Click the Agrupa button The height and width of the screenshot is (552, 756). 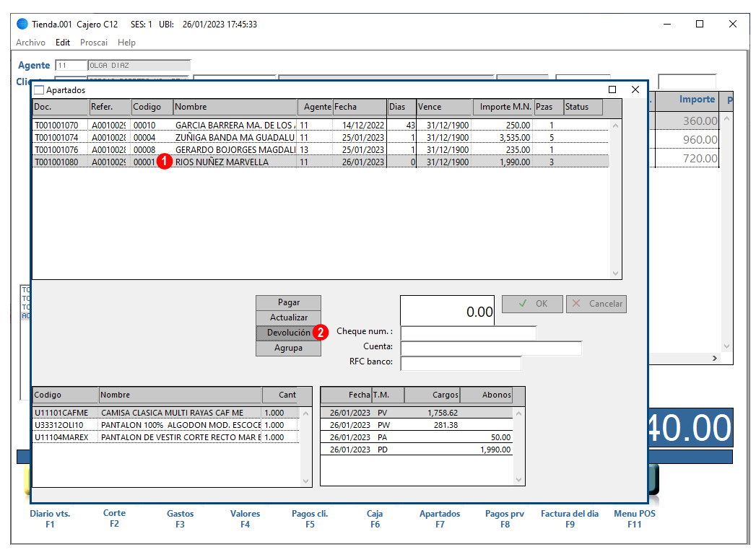point(288,348)
